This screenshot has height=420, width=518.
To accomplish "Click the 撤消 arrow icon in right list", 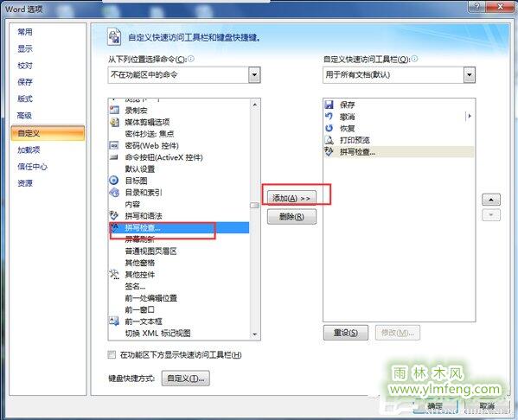I will [x=329, y=116].
